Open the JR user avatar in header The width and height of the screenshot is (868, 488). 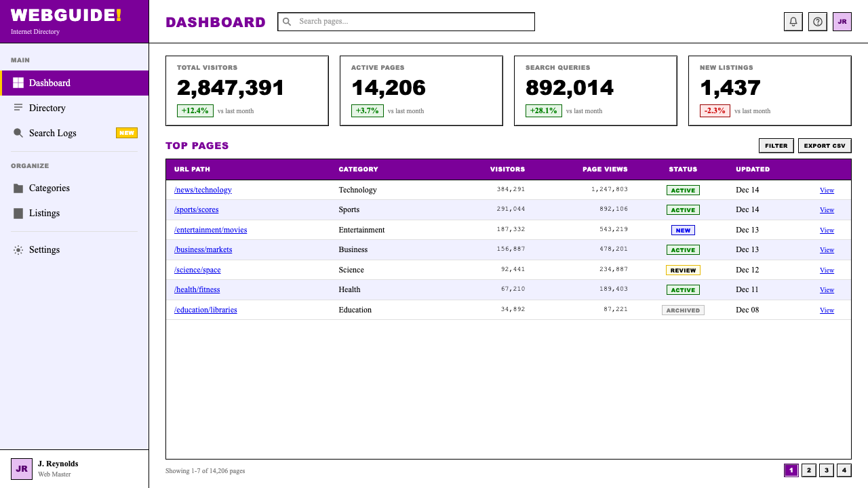[842, 22]
